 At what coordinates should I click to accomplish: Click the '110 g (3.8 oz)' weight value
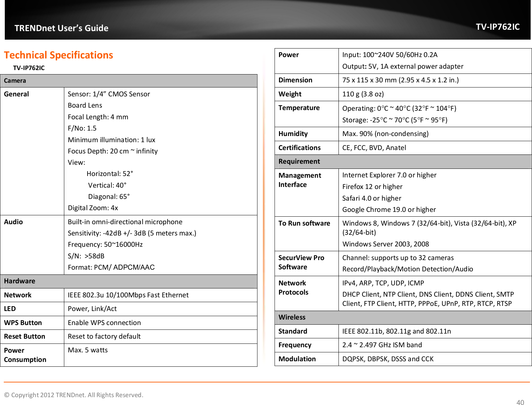point(363,94)
